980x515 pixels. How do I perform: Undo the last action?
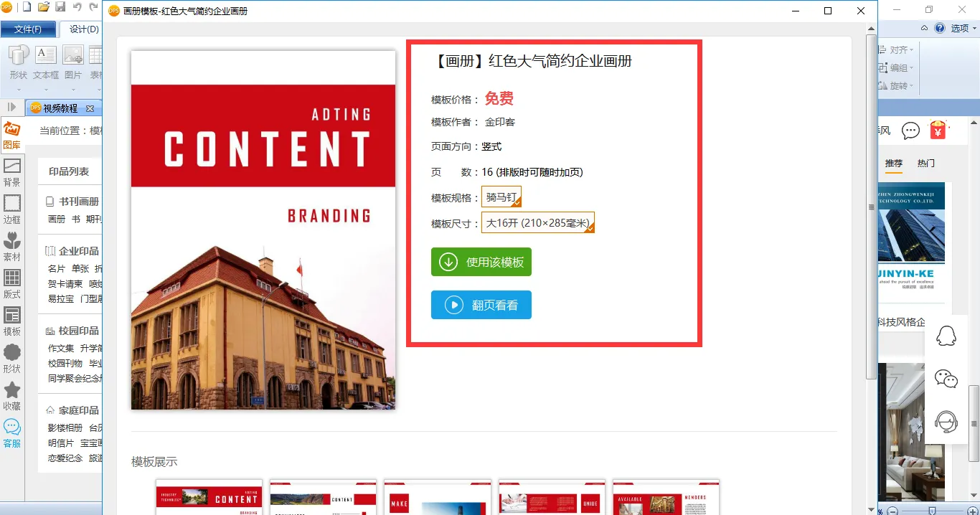(x=77, y=7)
